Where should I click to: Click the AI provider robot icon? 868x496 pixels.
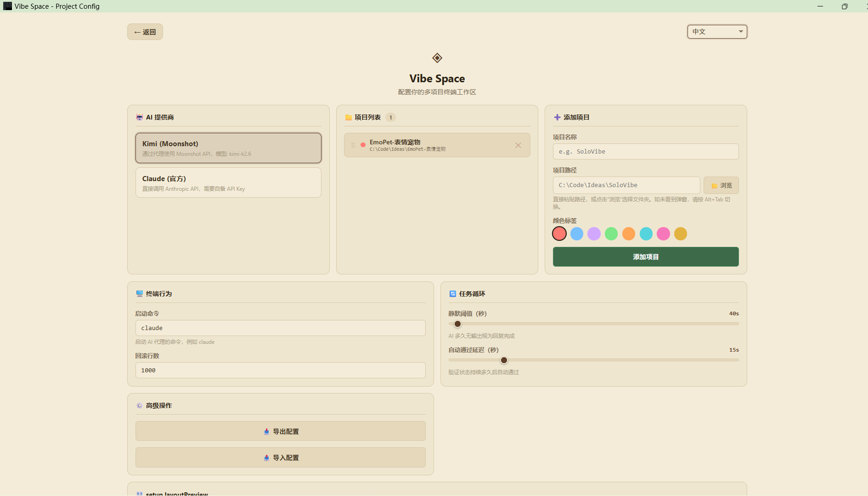click(140, 117)
